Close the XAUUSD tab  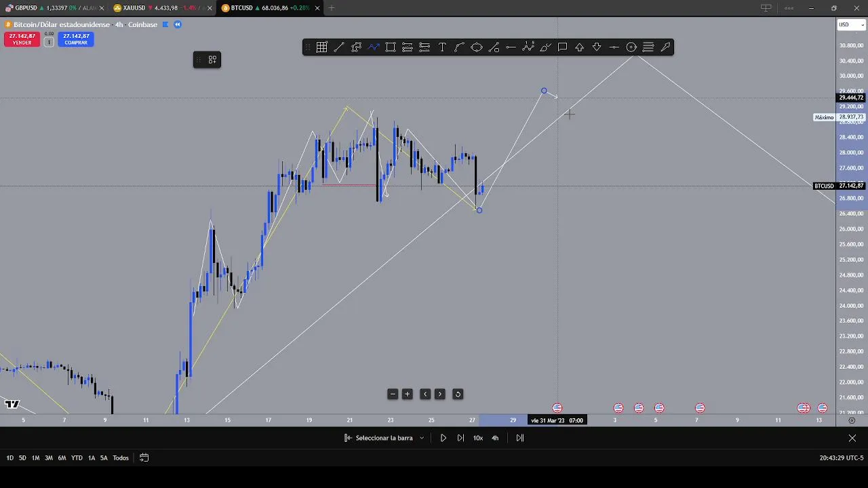209,8
